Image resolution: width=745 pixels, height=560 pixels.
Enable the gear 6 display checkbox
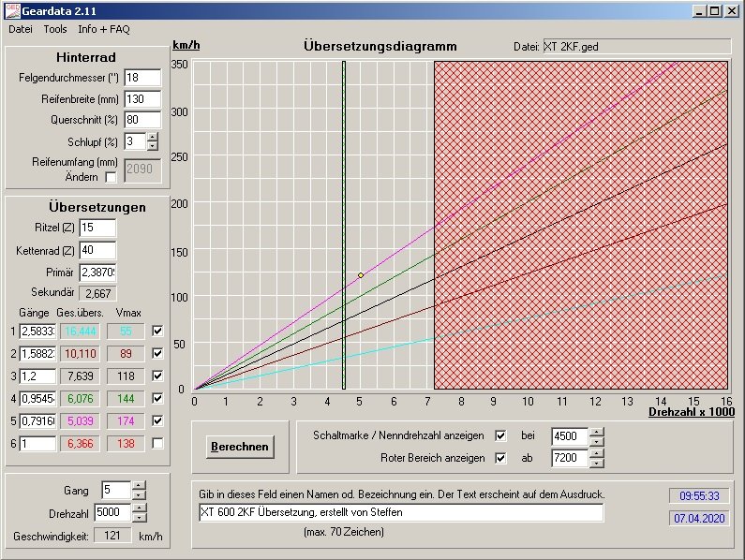157,443
